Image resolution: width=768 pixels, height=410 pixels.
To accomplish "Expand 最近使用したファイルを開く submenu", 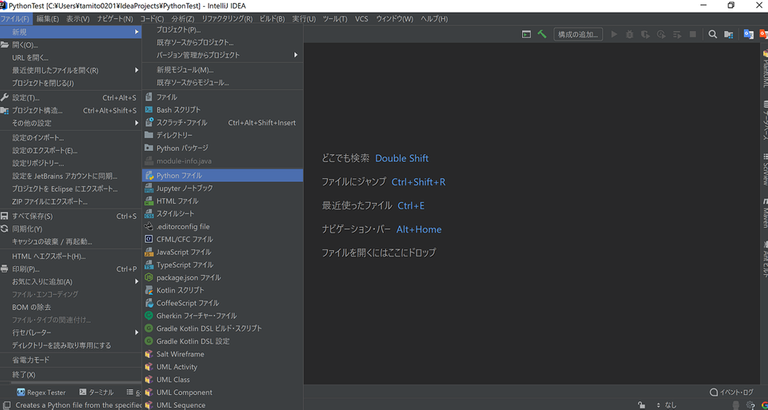I will [55, 70].
